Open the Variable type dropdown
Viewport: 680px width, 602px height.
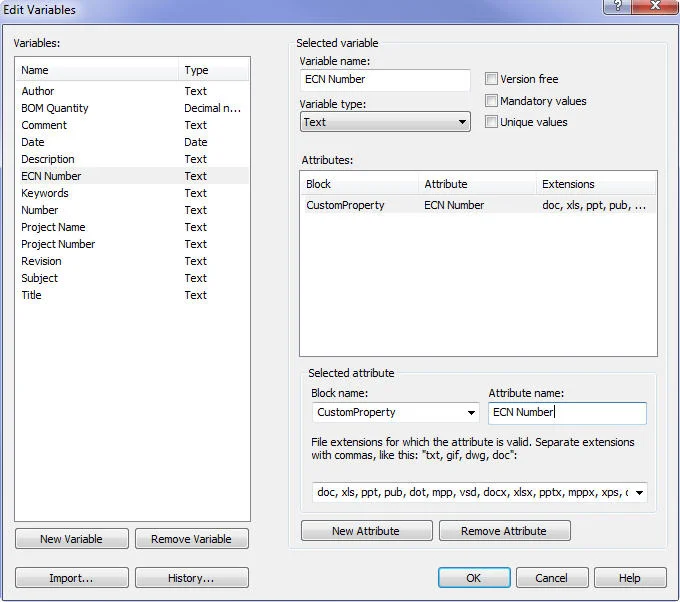[385, 122]
